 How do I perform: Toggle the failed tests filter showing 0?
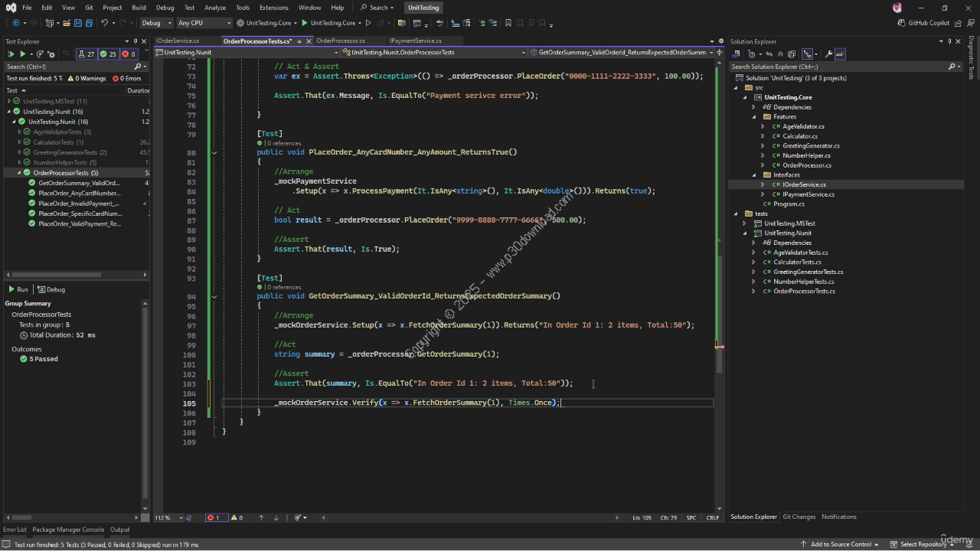coord(129,54)
